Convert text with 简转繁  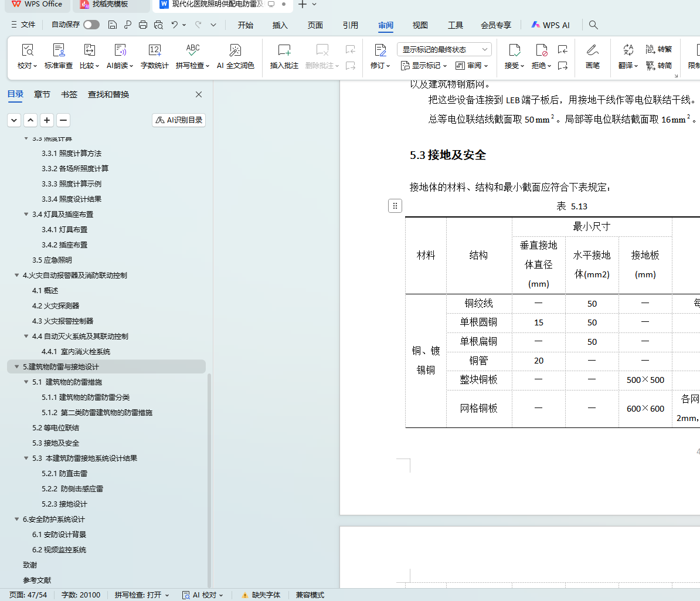tap(658, 49)
